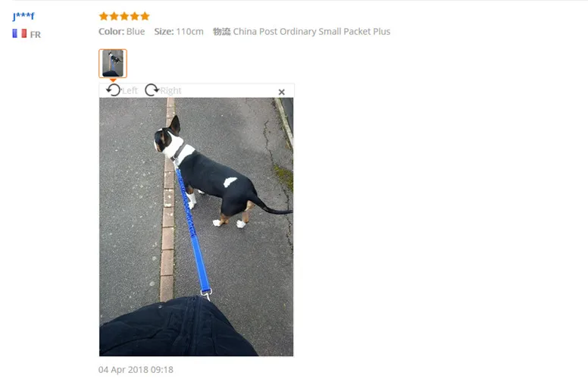Click China Post Ordinary Small Packet Plus text
The image size is (588, 379).
[x=311, y=32]
